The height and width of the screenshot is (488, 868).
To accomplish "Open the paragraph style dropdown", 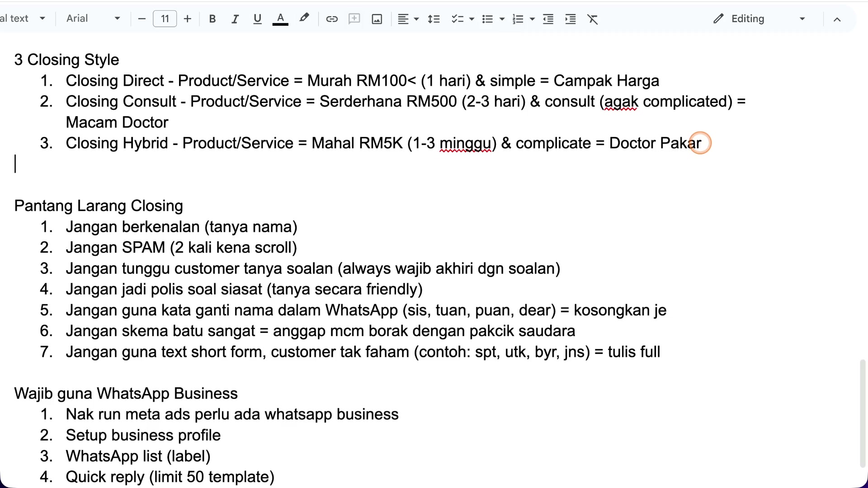I will click(x=24, y=19).
